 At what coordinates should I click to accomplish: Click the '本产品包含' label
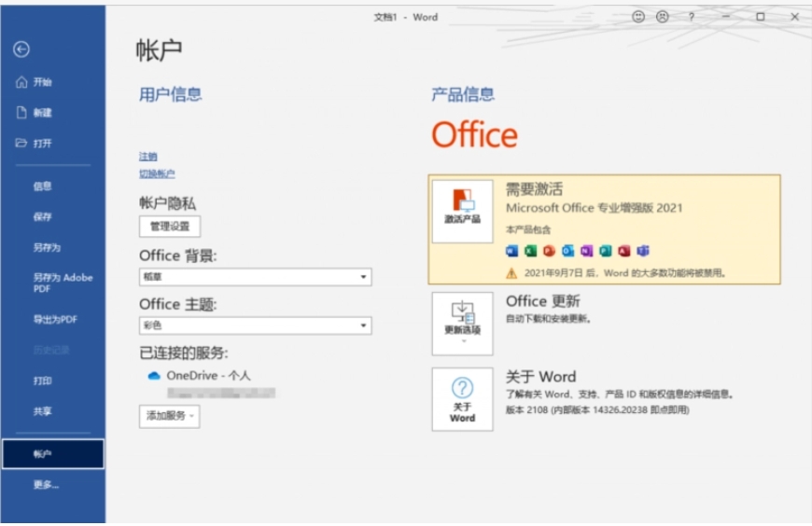(528, 229)
